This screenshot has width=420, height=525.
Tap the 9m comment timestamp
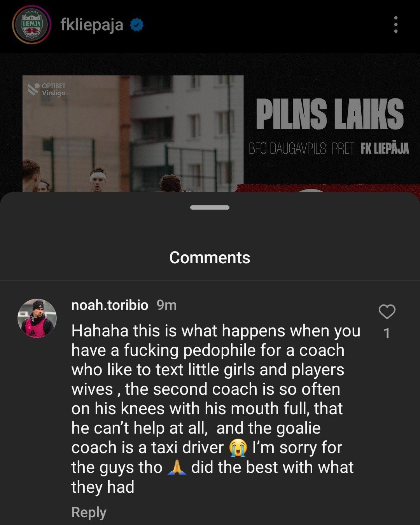(x=166, y=305)
